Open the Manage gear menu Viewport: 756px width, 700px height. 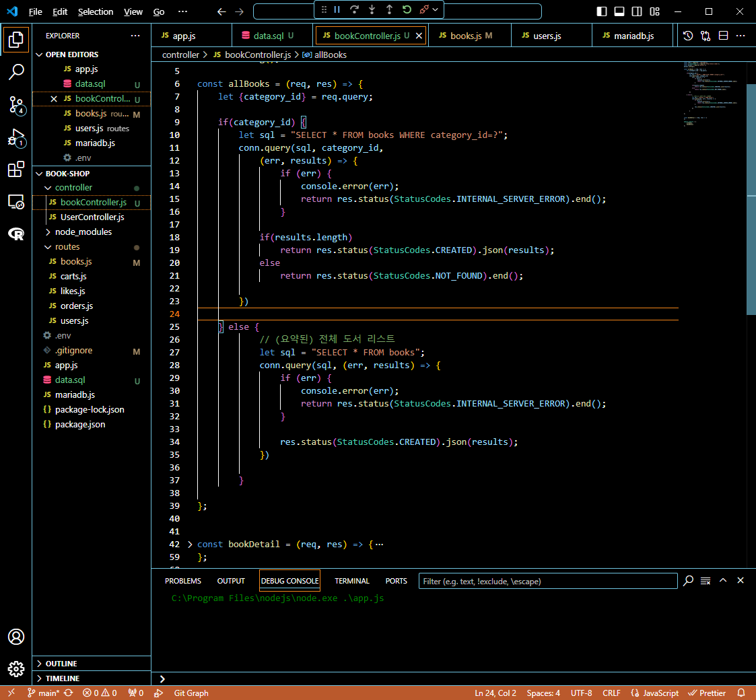click(16, 669)
